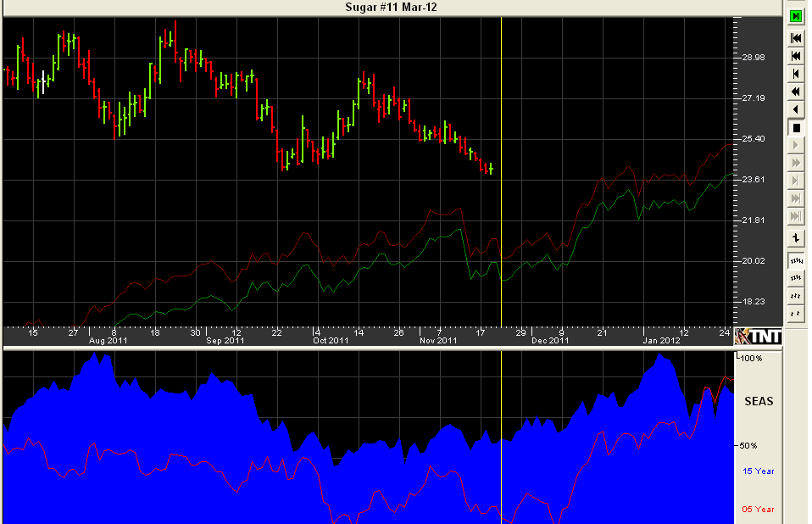Click the black square stop button
Image resolution: width=812 pixels, height=524 pixels.
pyautogui.click(x=796, y=128)
